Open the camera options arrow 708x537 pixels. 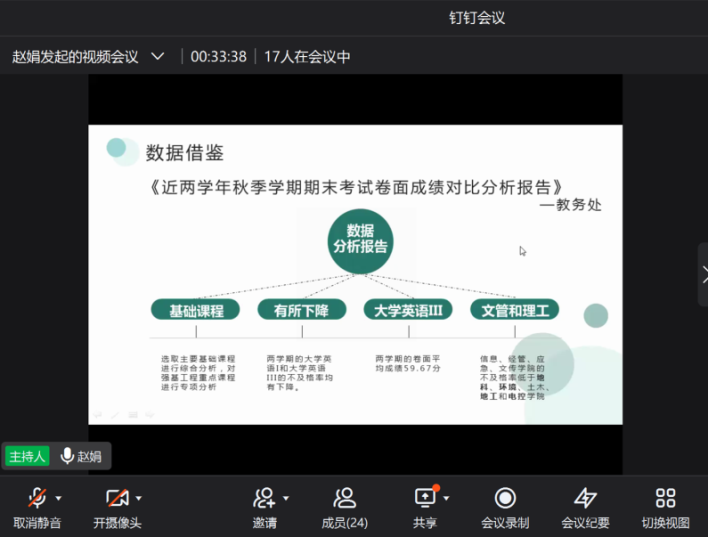coord(139,498)
